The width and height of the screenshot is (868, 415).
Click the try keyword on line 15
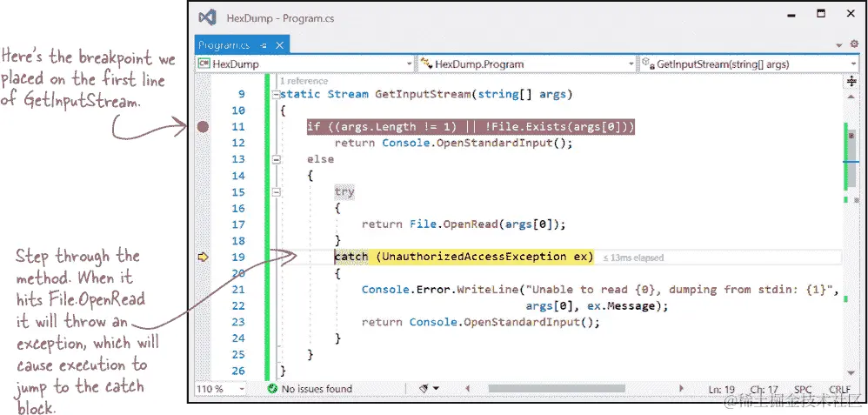coord(344,191)
